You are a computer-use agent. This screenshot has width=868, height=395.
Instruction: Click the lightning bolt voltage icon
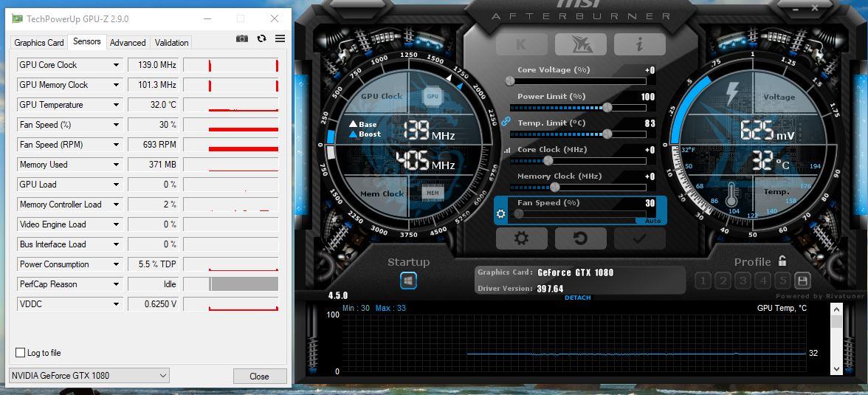pyautogui.click(x=732, y=95)
